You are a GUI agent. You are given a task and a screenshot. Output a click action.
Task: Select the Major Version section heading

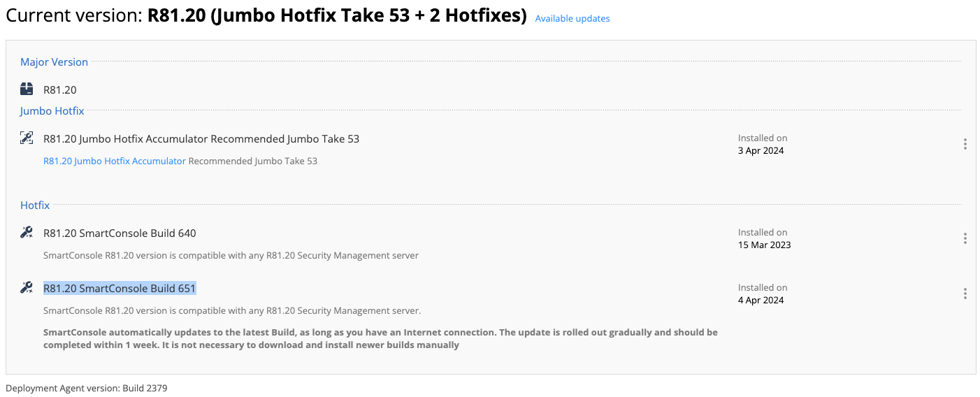click(54, 62)
